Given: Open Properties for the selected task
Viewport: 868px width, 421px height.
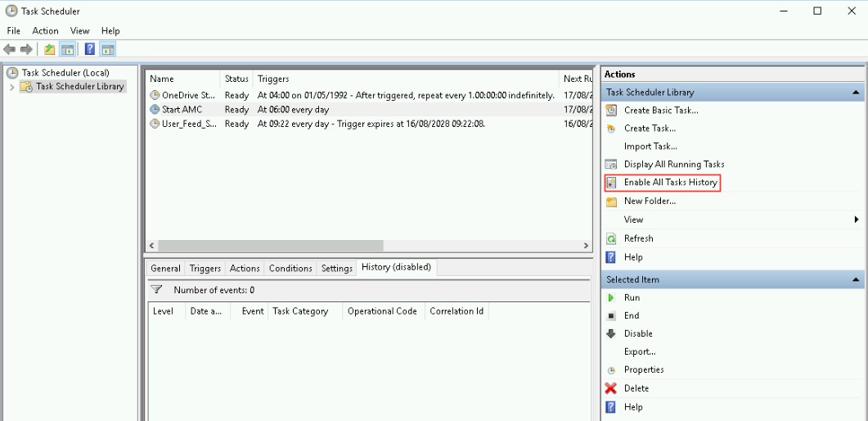Looking at the screenshot, I should pyautogui.click(x=644, y=370).
